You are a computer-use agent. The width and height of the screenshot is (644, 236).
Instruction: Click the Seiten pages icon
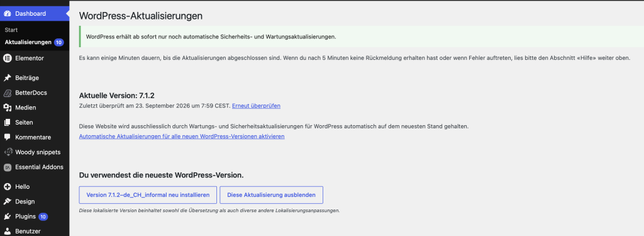click(x=7, y=122)
